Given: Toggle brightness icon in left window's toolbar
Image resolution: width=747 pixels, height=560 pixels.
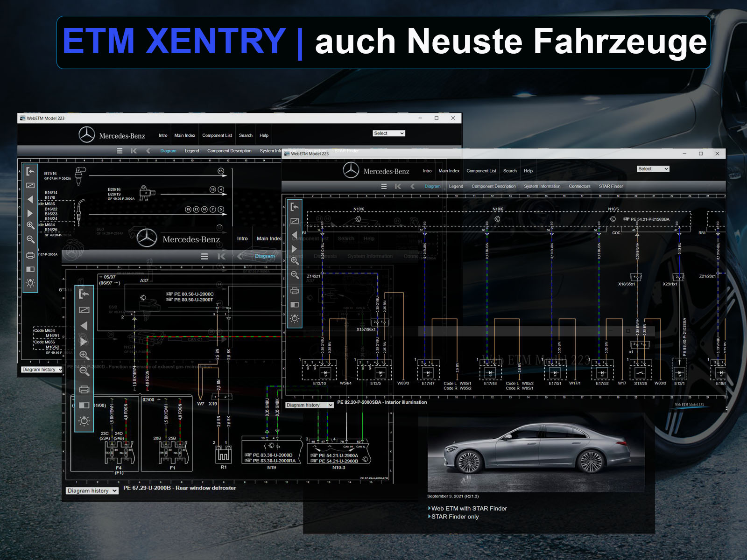Looking at the screenshot, I should pyautogui.click(x=30, y=283).
